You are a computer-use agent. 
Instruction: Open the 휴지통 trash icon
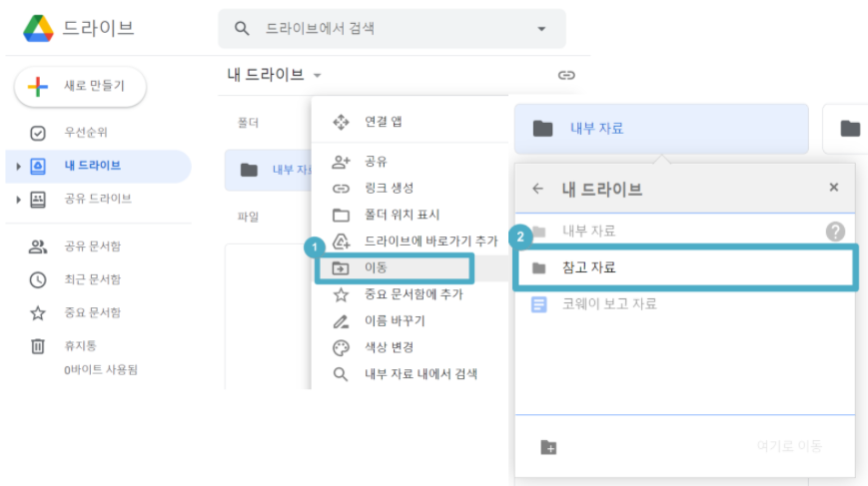click(38, 346)
